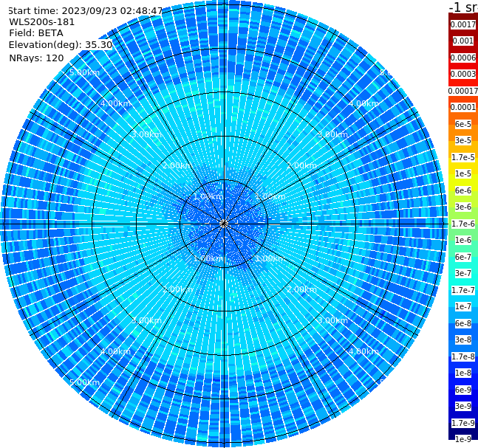The image size is (478, 448).
Task: Click the 6e-6 colorbar value
Action: tap(463, 190)
